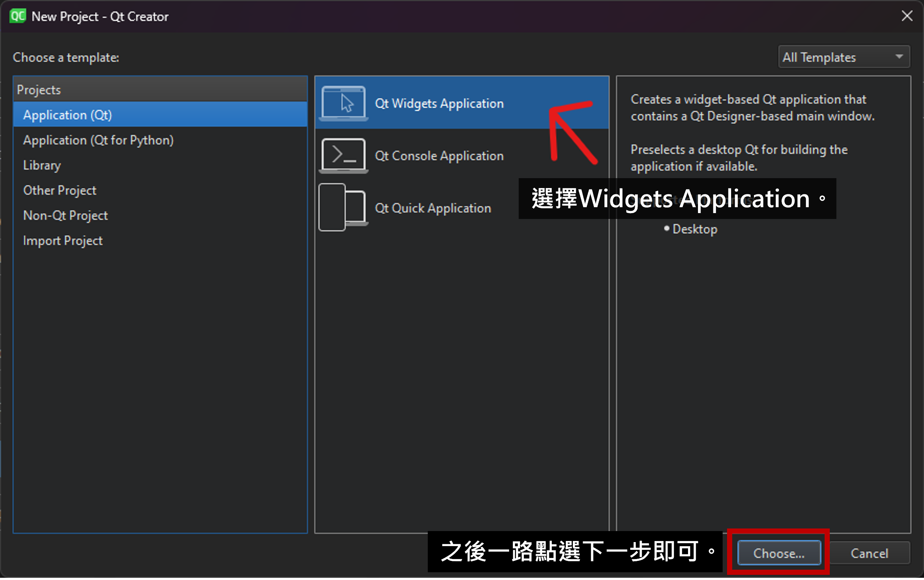Click the Qt Widgets Application template icon
Viewport: 924px width, 580px height.
tap(343, 104)
